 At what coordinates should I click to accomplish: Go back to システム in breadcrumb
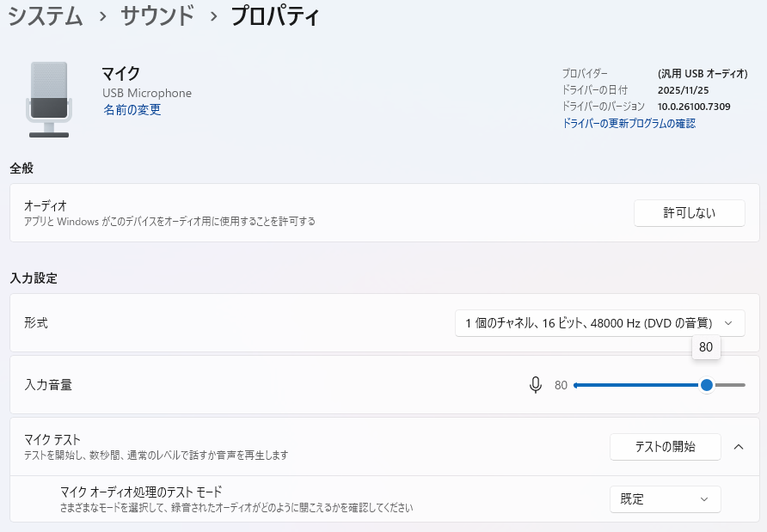click(46, 16)
